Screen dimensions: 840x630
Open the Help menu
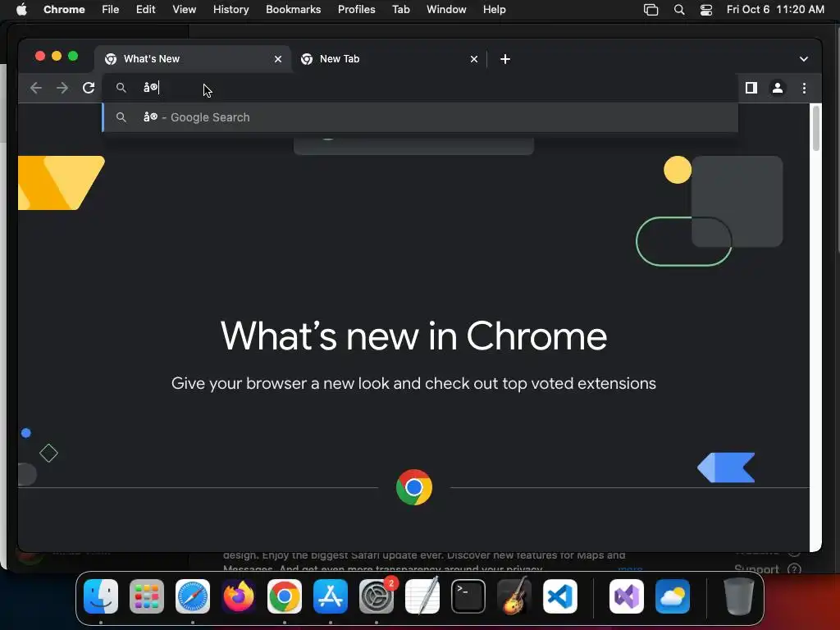click(x=494, y=9)
